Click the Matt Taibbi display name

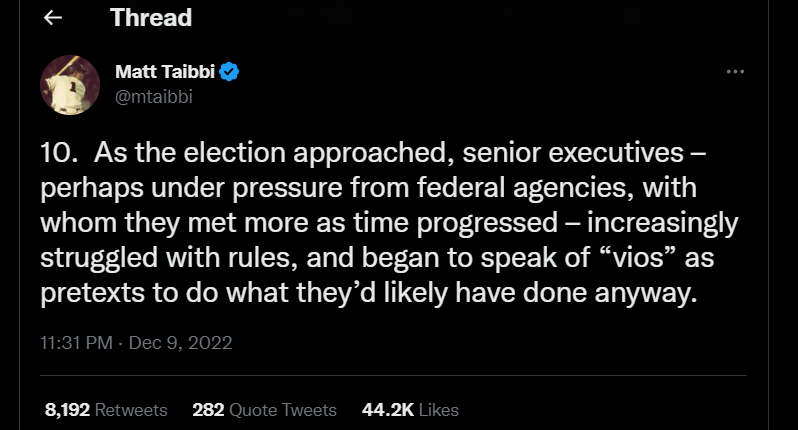165,72
